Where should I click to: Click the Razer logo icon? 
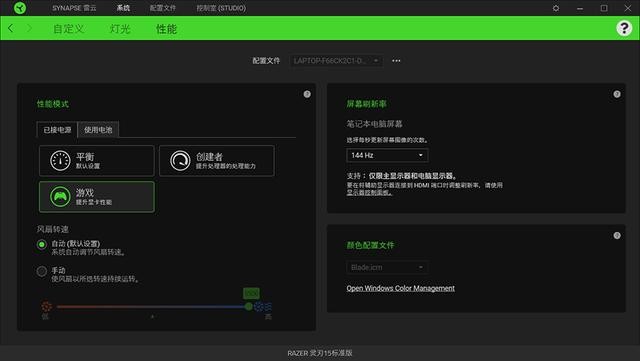pos(20,8)
